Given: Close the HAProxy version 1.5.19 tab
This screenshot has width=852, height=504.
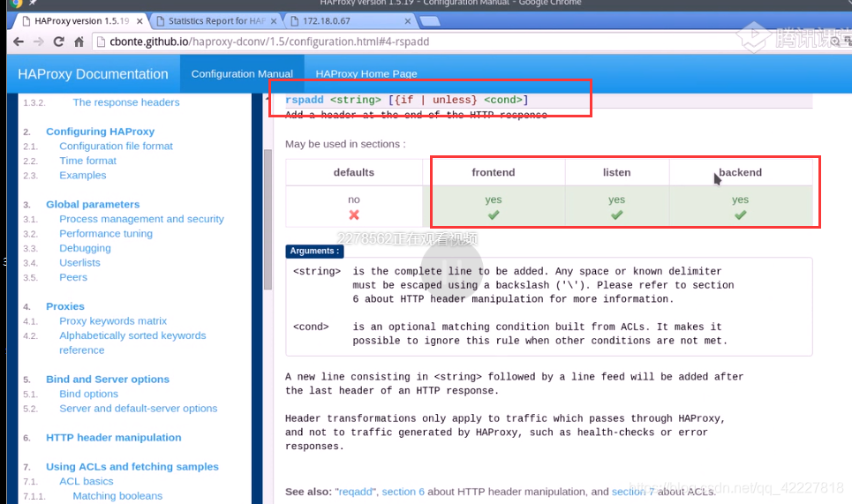Looking at the screenshot, I should tap(139, 21).
